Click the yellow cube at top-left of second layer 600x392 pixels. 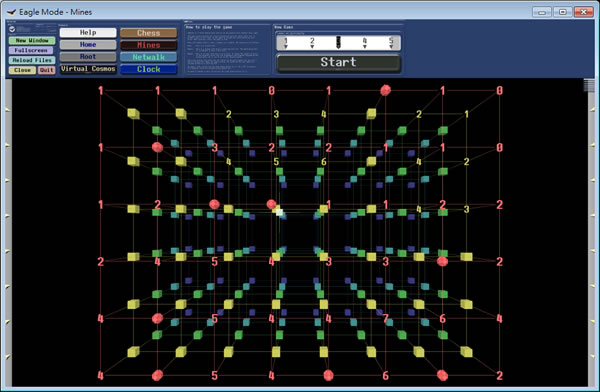(133, 114)
